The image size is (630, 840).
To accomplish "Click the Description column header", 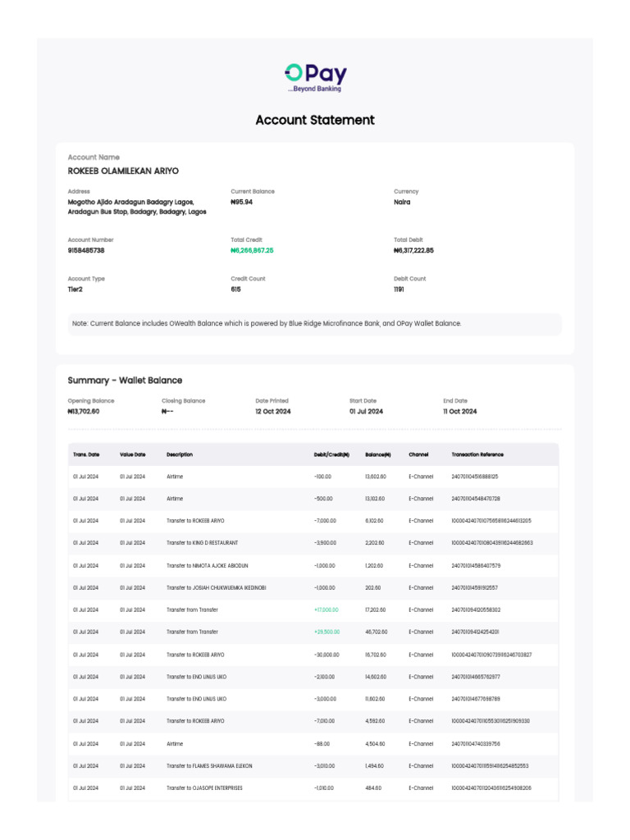I will point(180,454).
